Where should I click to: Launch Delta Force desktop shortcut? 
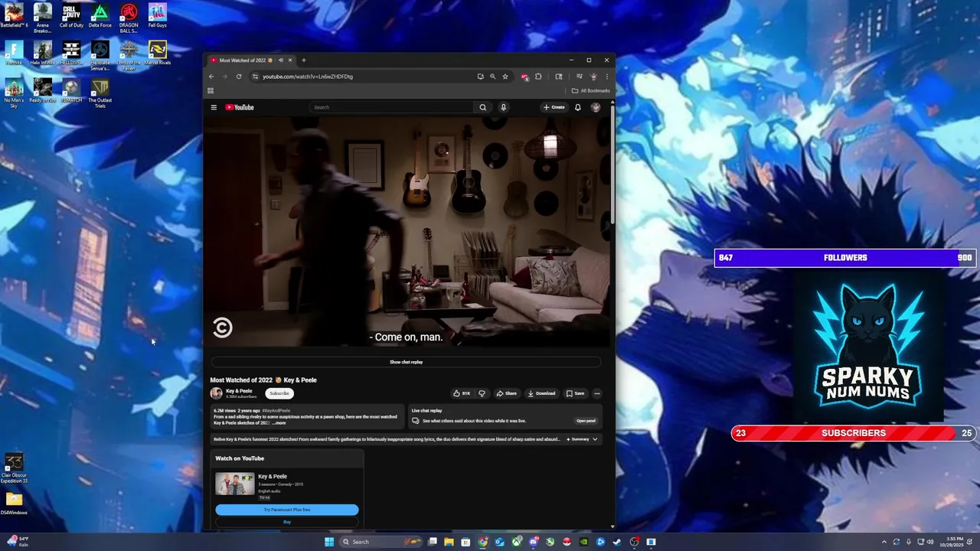pos(100,16)
